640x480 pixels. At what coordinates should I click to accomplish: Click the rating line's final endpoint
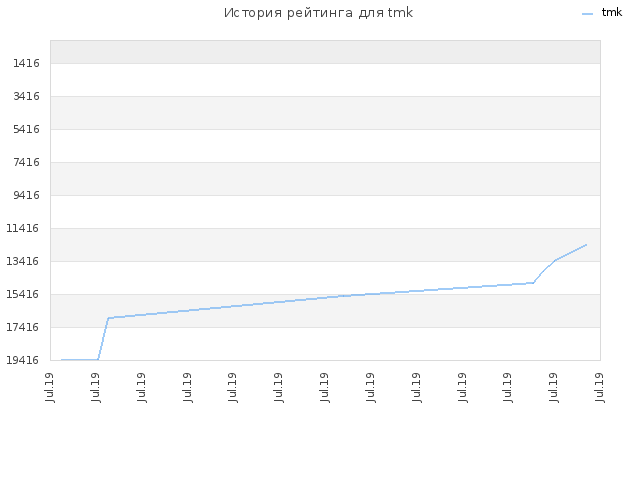coord(586,244)
